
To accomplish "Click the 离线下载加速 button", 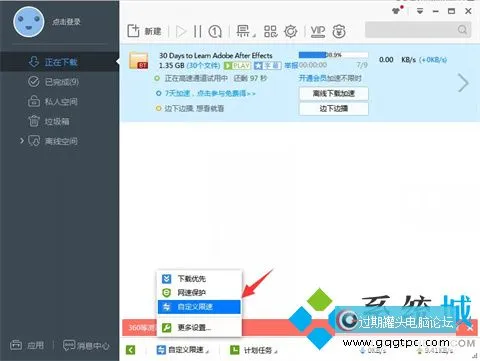I will pyautogui.click(x=334, y=94).
